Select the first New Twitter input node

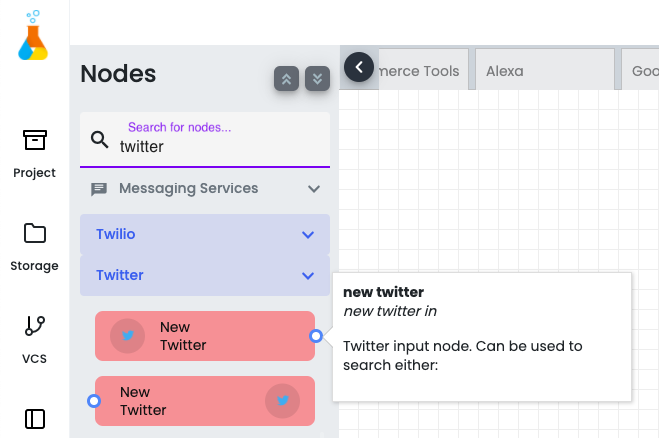coord(205,336)
